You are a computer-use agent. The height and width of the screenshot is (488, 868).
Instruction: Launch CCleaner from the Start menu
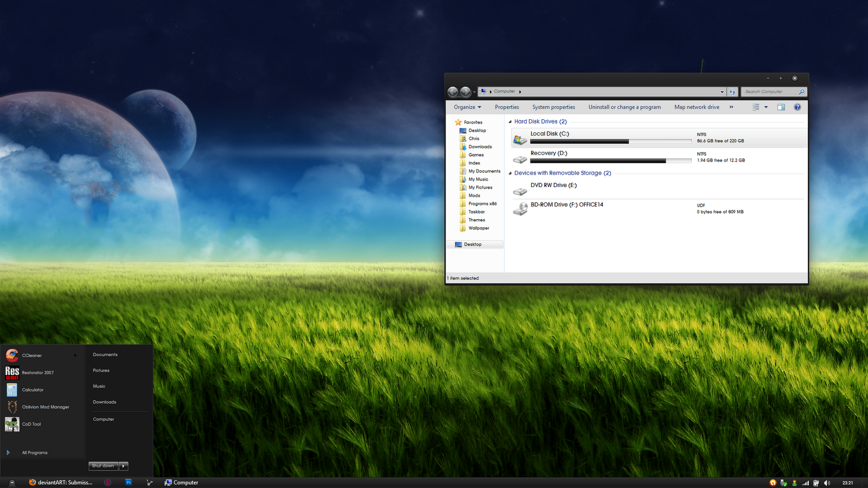(33, 355)
